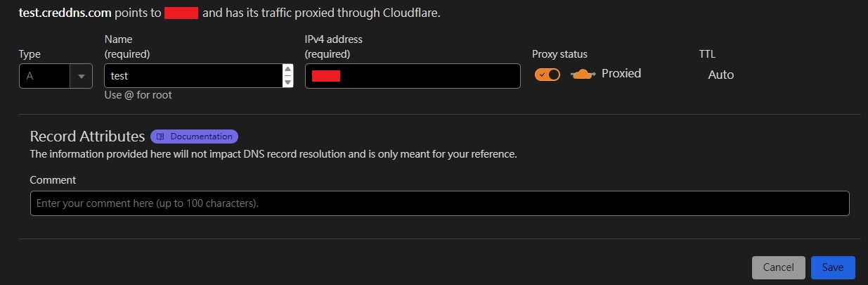Click the Cancel button

778,267
